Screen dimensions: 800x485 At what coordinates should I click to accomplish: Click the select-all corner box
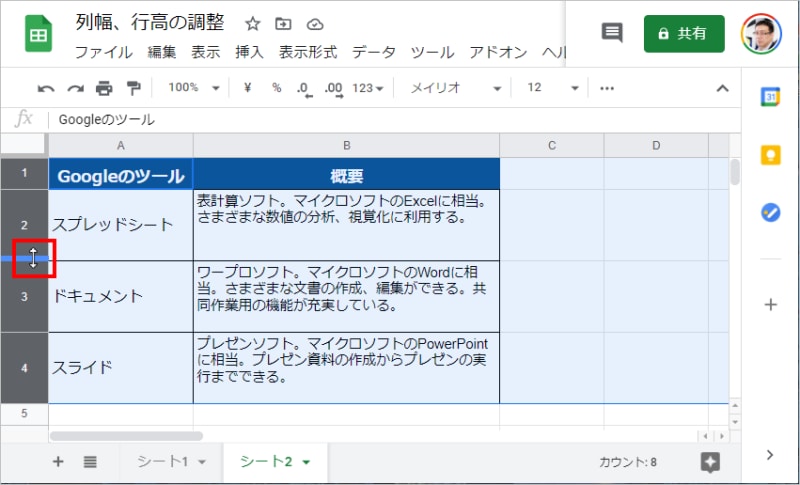point(23,145)
